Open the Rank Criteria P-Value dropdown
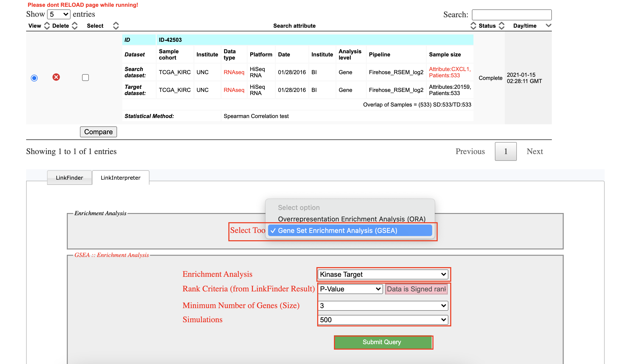The width and height of the screenshot is (625, 364). point(350,289)
